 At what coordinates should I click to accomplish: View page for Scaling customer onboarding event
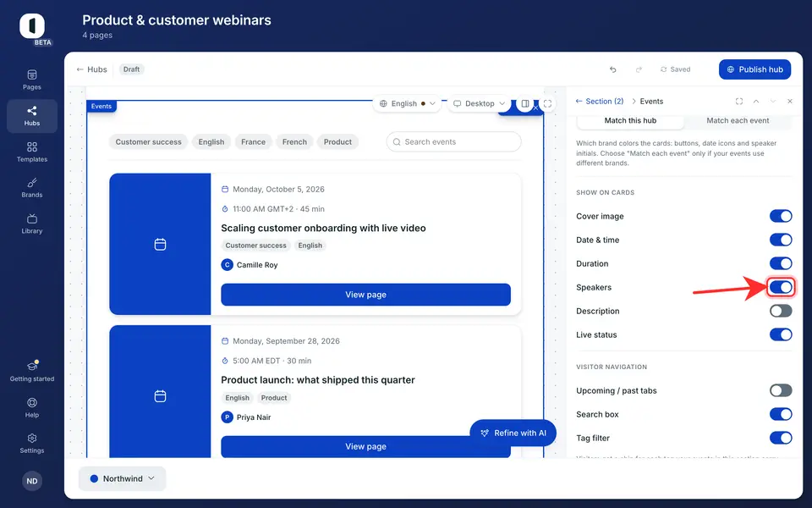(x=365, y=295)
